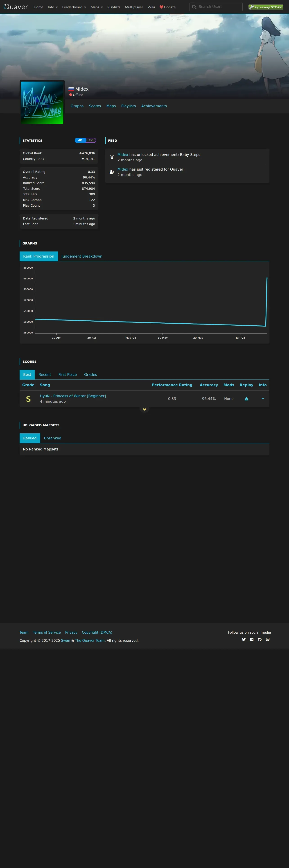This screenshot has height=868, width=289.
Task: Click The Quaver Team link in the footer
Action: [90, 641]
